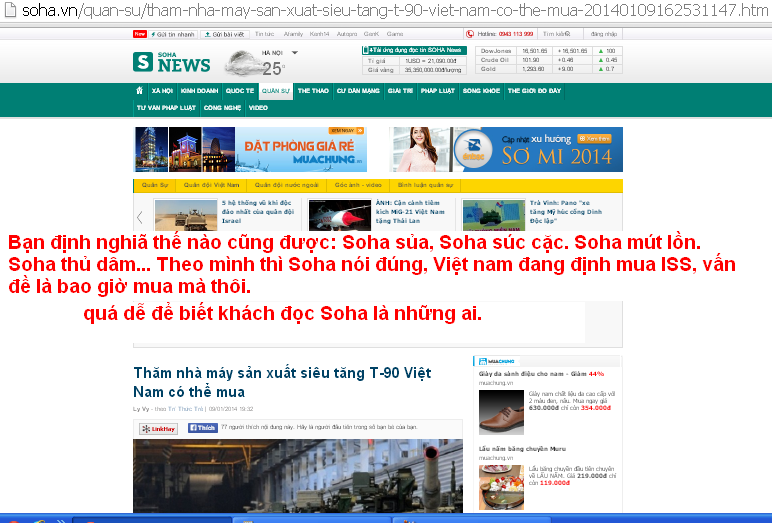Select Quân đội nước ngoài sub-tab
This screenshot has height=523, width=772.
(287, 185)
